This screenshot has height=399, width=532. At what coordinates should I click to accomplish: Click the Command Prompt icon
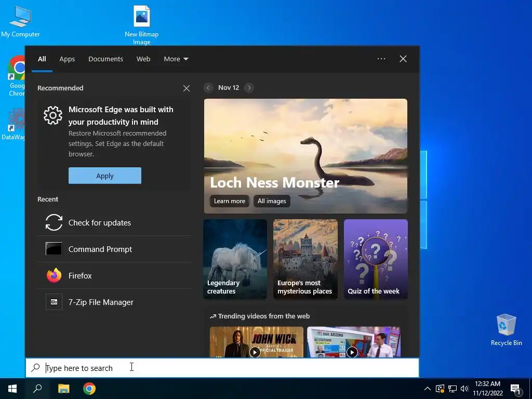54,249
